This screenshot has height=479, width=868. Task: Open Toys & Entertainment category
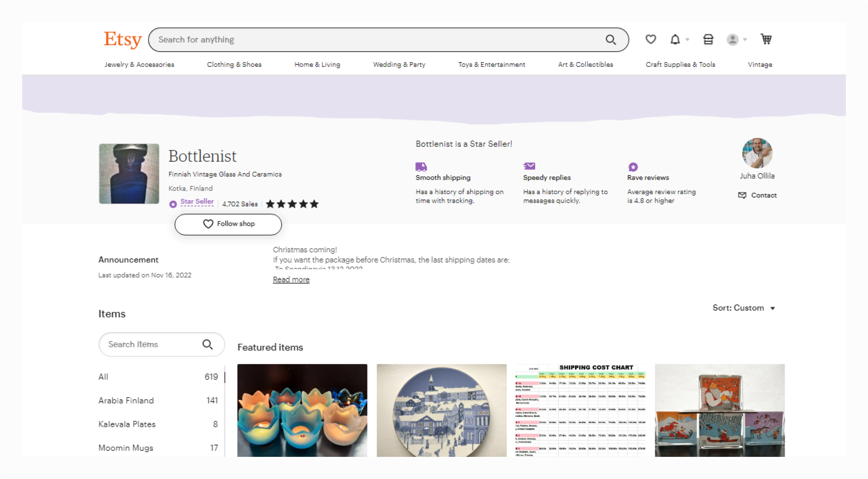click(492, 65)
